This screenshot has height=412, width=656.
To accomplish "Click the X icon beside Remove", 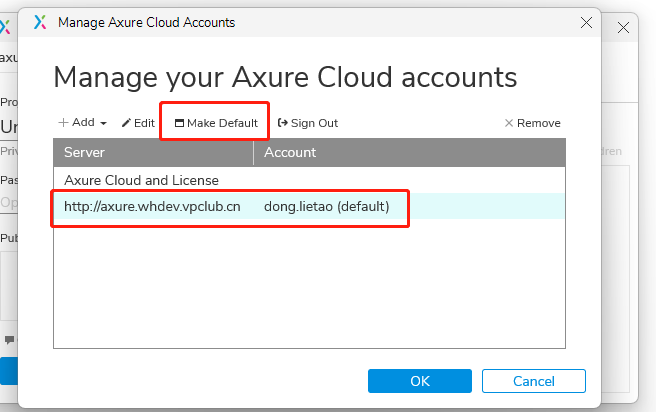I will pos(508,123).
